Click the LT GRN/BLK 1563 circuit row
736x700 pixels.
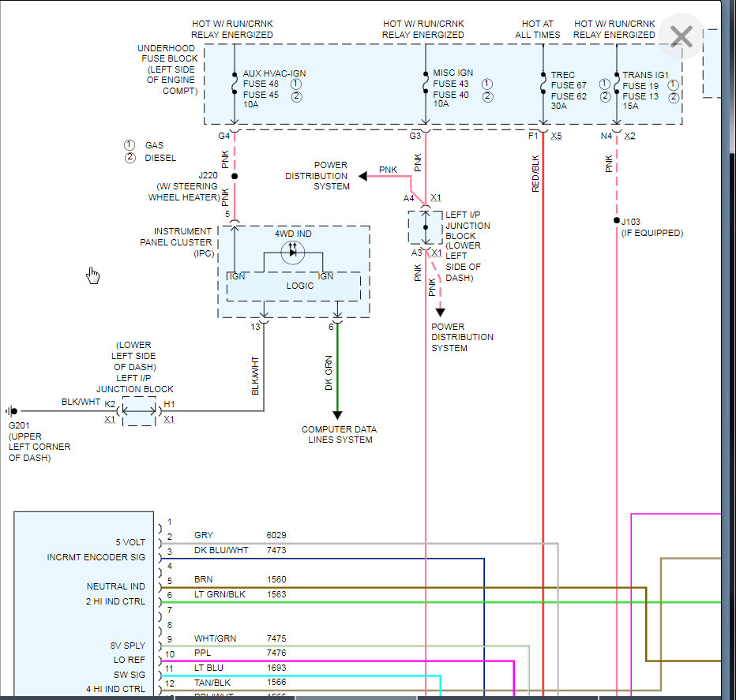click(x=240, y=594)
